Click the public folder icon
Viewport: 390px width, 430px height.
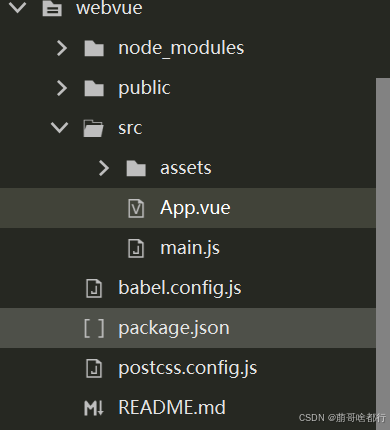tap(94, 88)
